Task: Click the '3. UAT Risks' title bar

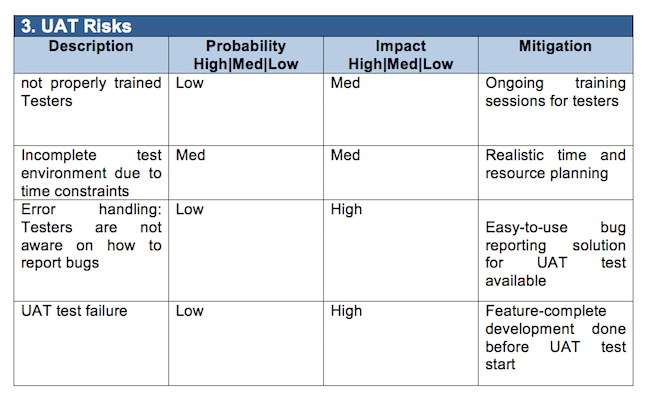Action: point(323,26)
